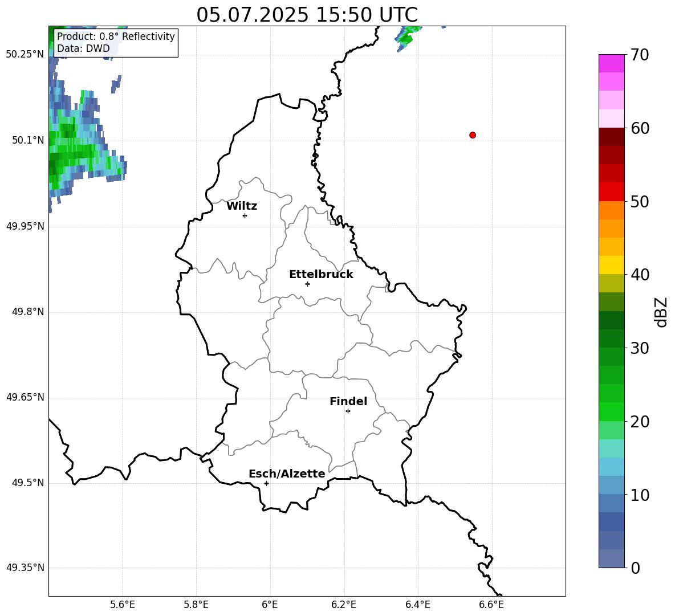
Task: Click the 5.8°E longitude label
Action: 196,605
